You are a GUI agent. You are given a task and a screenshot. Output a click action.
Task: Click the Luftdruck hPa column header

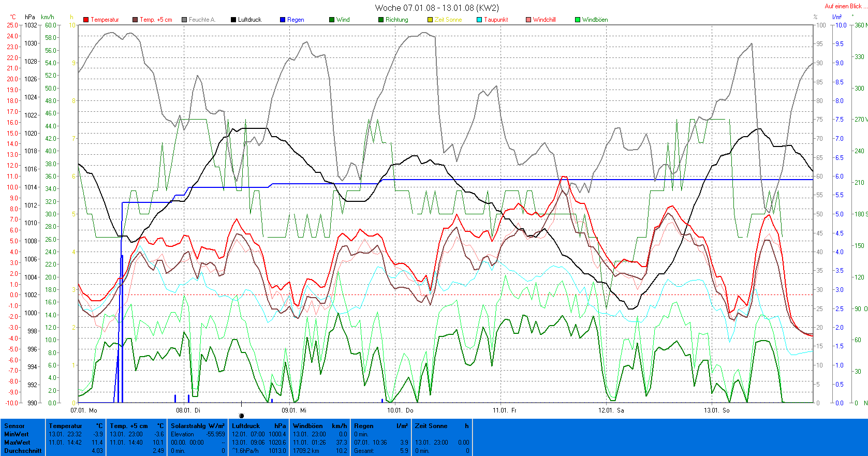pyautogui.click(x=259, y=426)
